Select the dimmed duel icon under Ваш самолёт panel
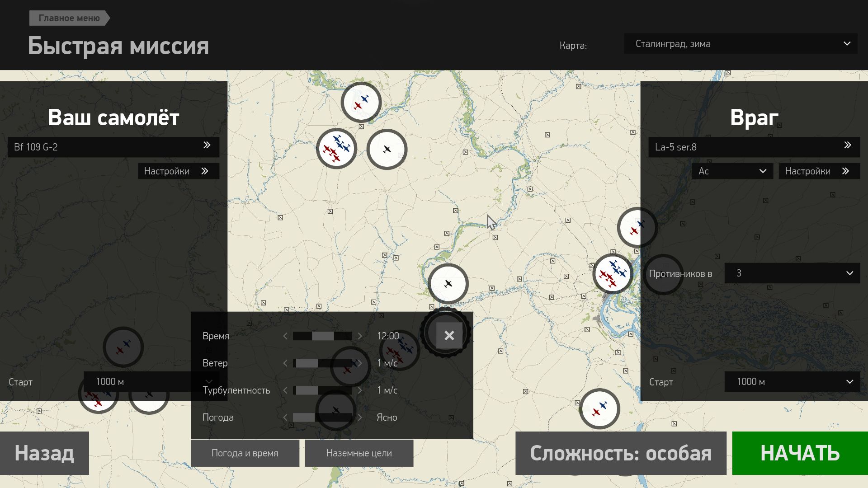Screen dimensions: 868x488 pos(123,347)
